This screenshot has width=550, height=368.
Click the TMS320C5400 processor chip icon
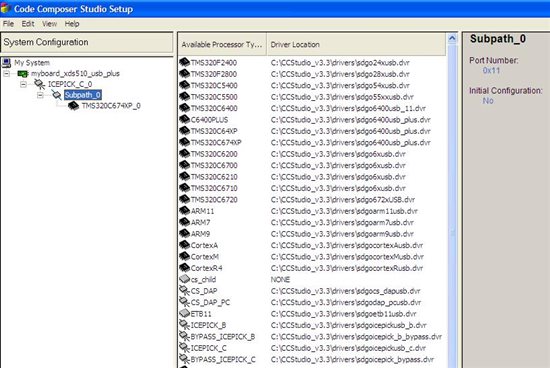(185, 85)
